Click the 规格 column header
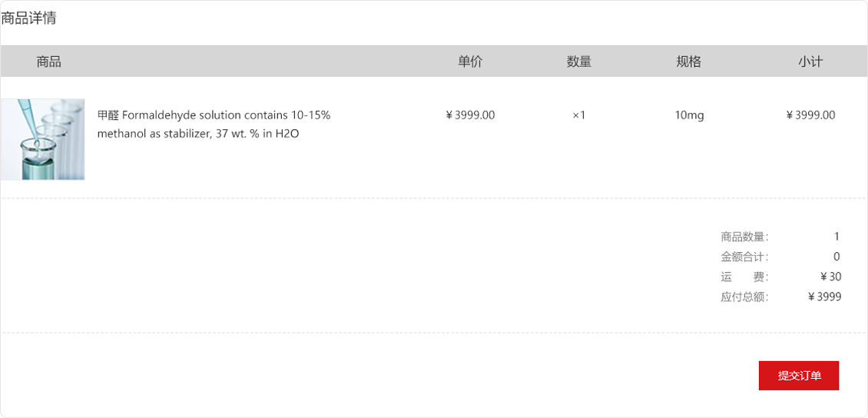This screenshot has height=418, width=868. pyautogui.click(x=689, y=61)
